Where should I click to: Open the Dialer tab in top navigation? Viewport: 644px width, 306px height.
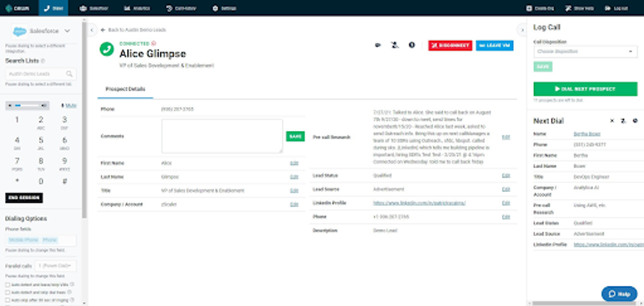click(x=53, y=8)
